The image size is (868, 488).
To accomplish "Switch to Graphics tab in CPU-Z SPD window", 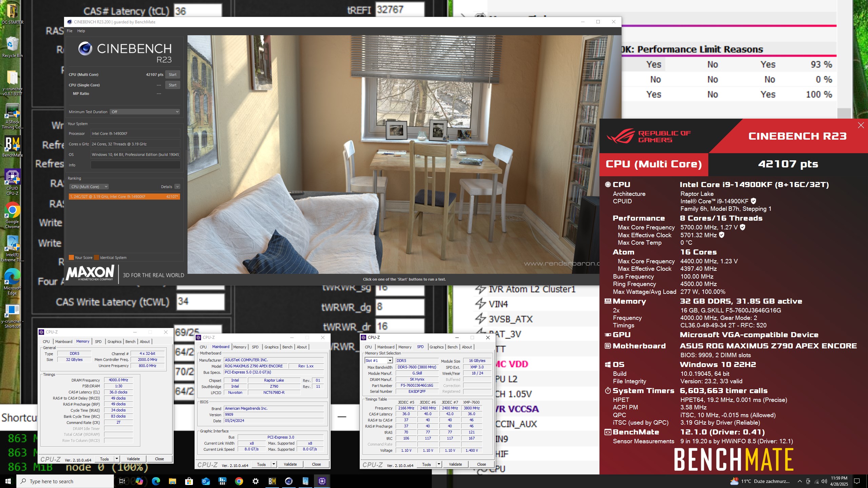I will tap(436, 347).
